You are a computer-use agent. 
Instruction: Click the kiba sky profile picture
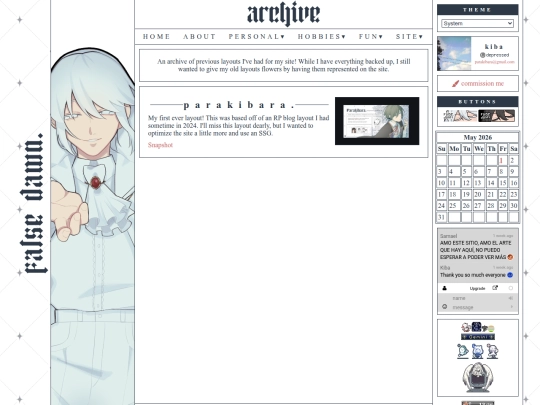click(454, 54)
